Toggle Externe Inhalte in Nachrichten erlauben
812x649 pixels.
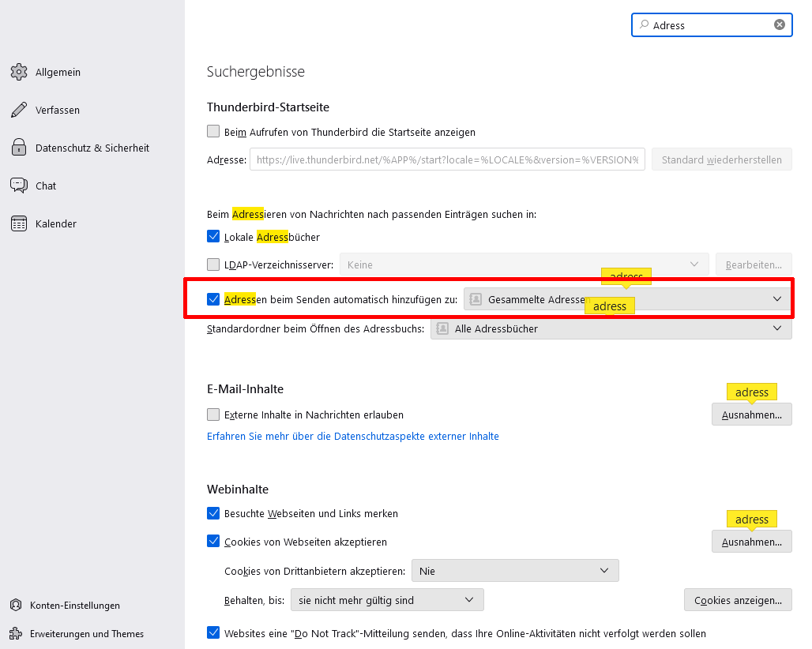click(213, 415)
